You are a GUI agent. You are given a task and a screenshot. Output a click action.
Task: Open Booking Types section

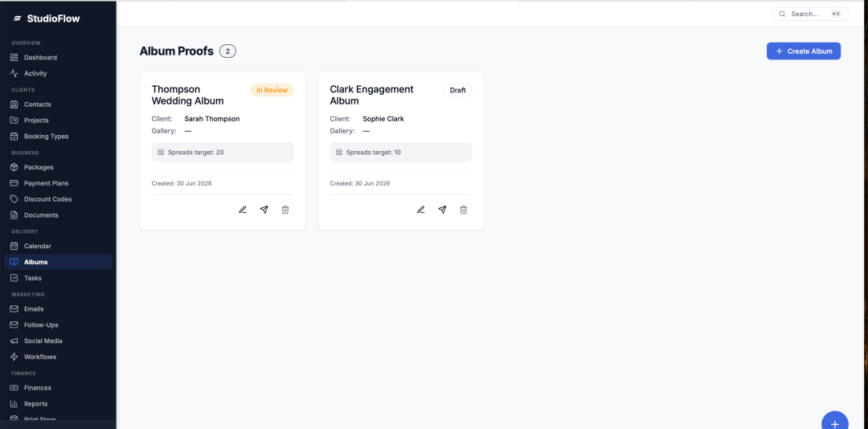[x=58, y=137]
